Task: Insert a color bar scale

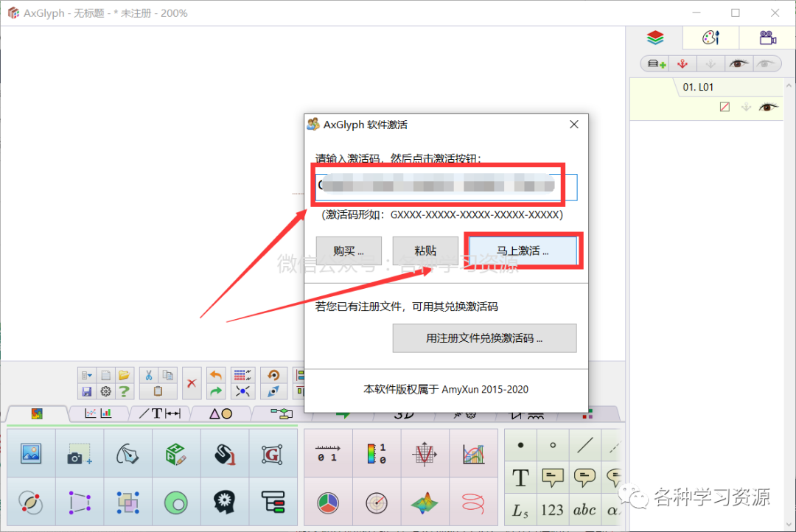Action: coord(377,453)
